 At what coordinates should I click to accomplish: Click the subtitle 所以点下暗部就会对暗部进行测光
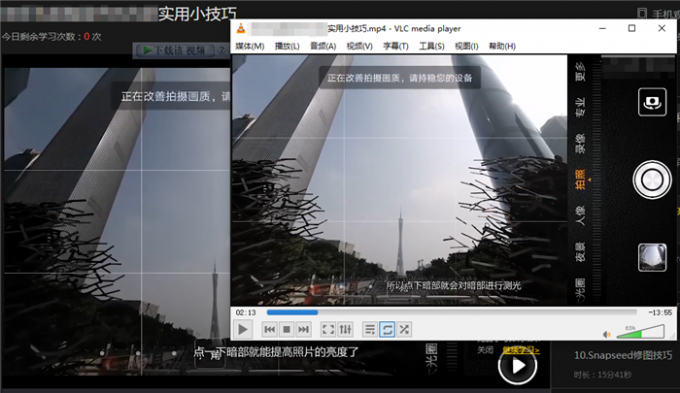(x=454, y=285)
